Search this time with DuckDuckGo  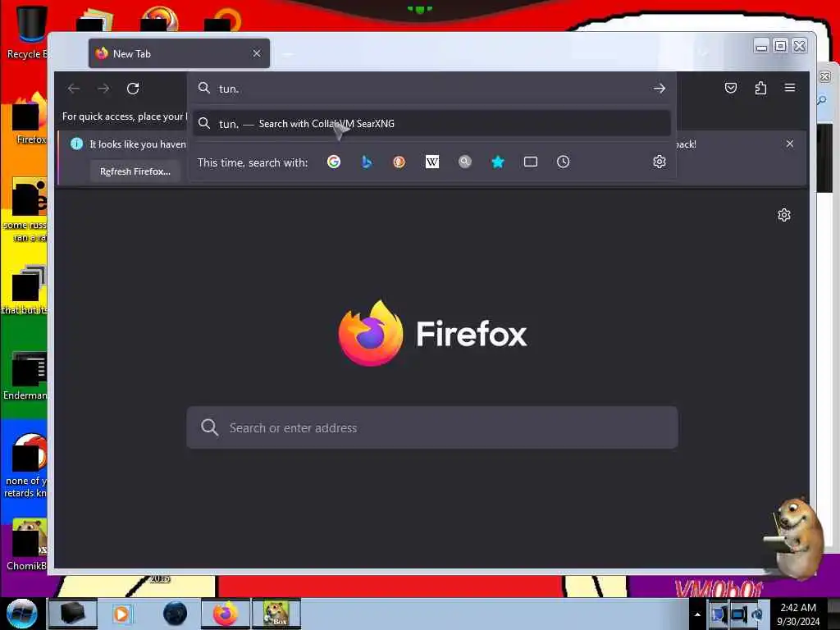click(399, 162)
